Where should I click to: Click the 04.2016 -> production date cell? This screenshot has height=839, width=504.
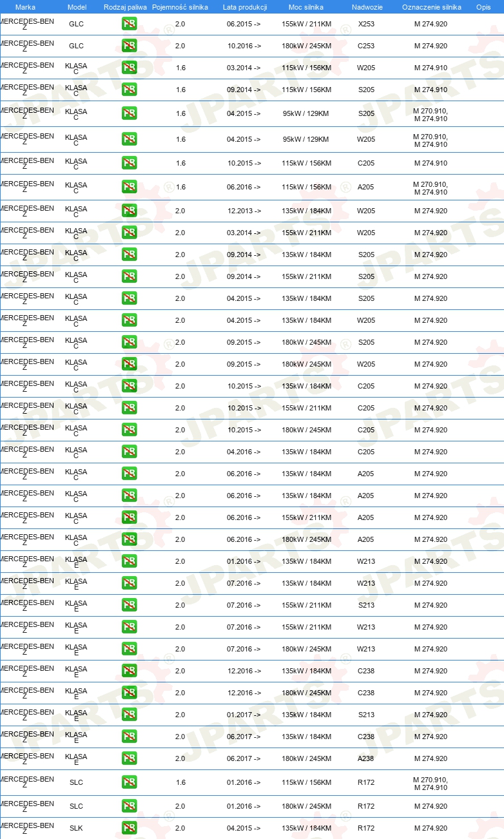coord(244,452)
